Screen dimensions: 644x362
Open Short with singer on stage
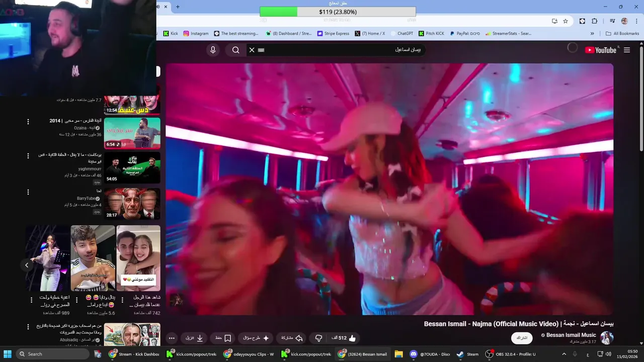(x=47, y=258)
